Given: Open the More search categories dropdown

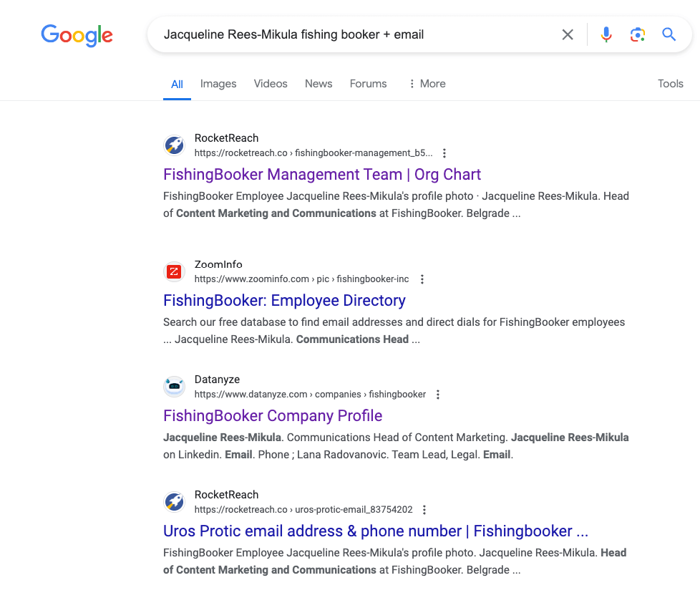Looking at the screenshot, I should [427, 84].
